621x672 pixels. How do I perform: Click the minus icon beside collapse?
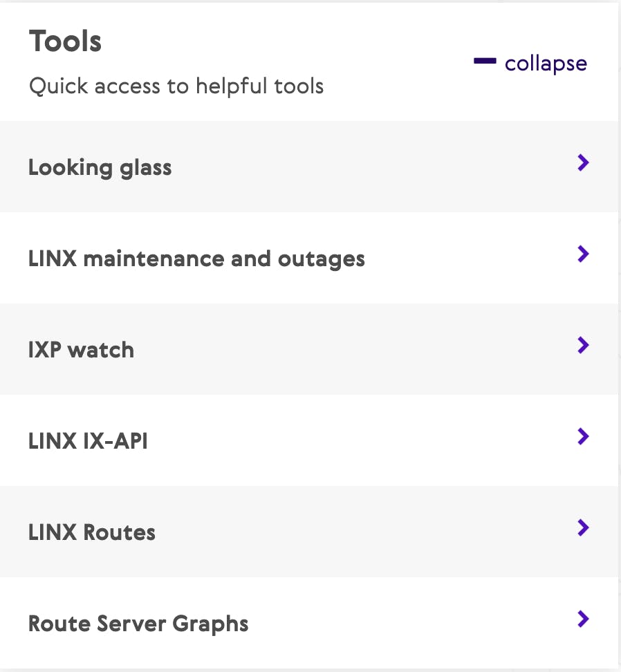tap(485, 62)
